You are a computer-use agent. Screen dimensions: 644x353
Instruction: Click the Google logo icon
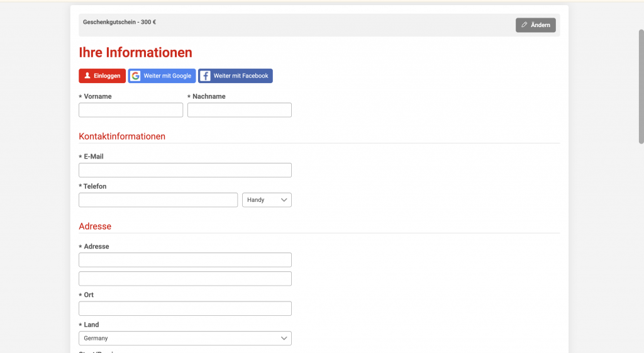coord(135,76)
